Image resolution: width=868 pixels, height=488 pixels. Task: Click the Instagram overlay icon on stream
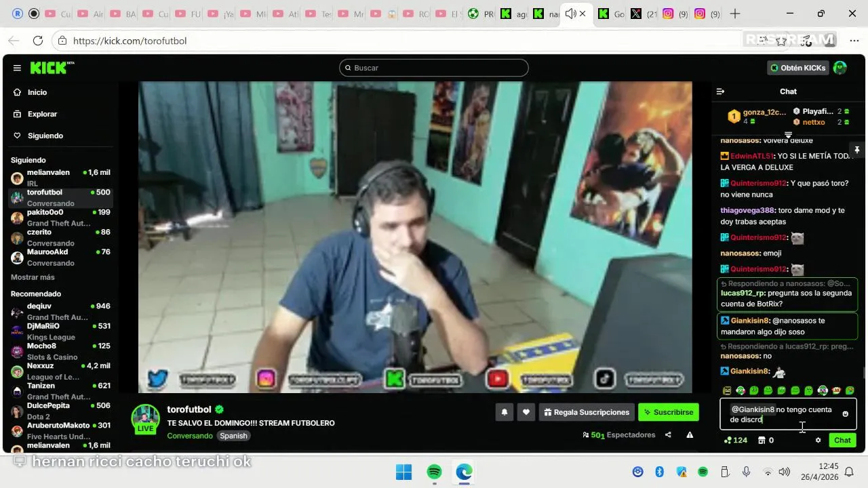point(266,380)
